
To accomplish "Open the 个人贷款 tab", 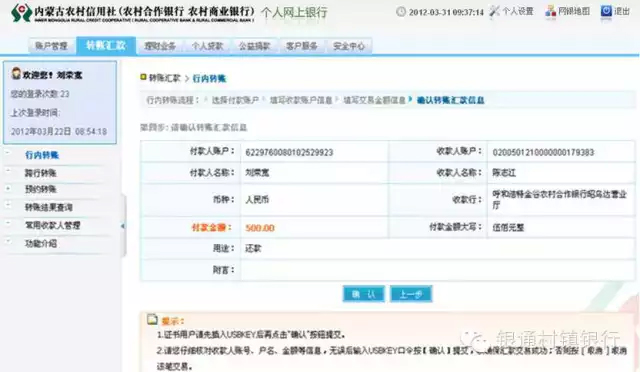I will click(x=207, y=46).
